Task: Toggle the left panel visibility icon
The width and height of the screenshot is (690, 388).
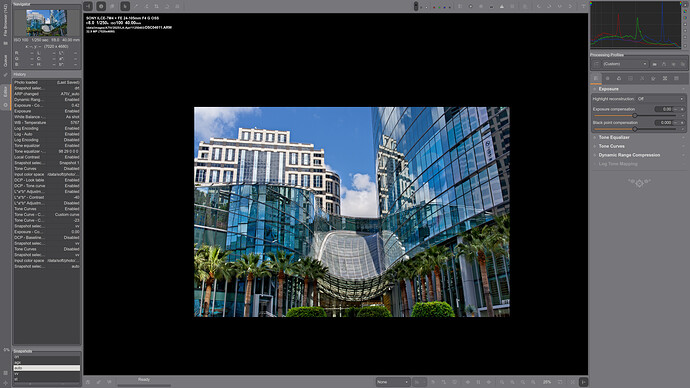Action: coord(88,6)
